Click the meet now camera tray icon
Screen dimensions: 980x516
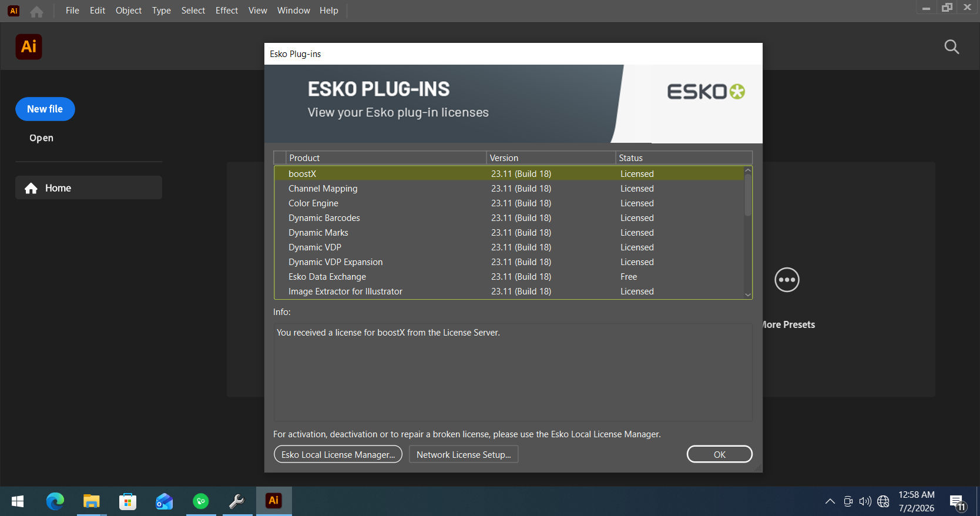(x=848, y=501)
